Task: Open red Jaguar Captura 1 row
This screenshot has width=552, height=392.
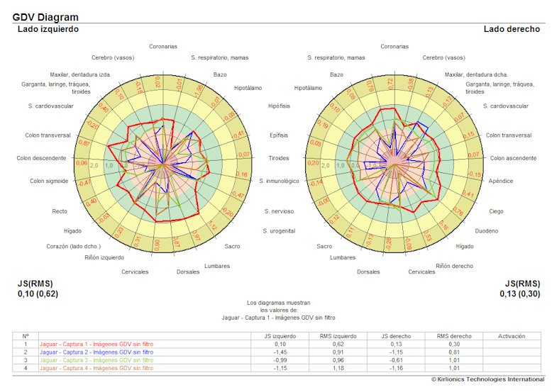Action: (96, 344)
